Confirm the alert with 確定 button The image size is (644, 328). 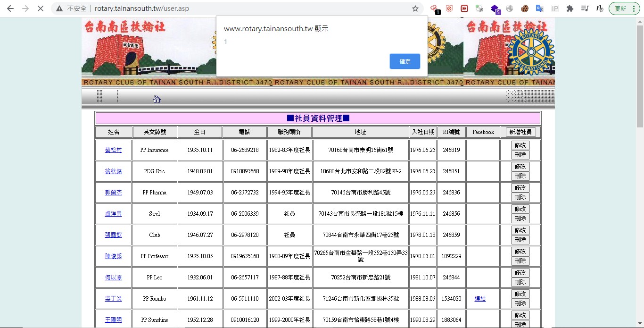(x=405, y=61)
